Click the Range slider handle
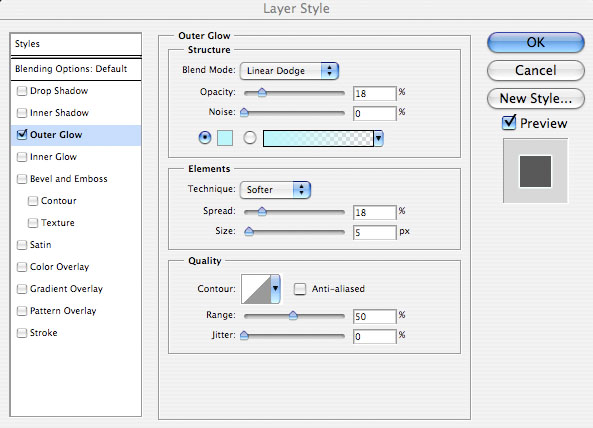This screenshot has width=593, height=428. 293,315
